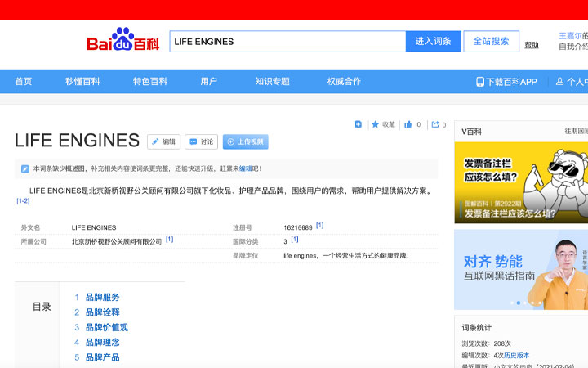Click the 品牌定位 value text life engines

tap(346, 256)
